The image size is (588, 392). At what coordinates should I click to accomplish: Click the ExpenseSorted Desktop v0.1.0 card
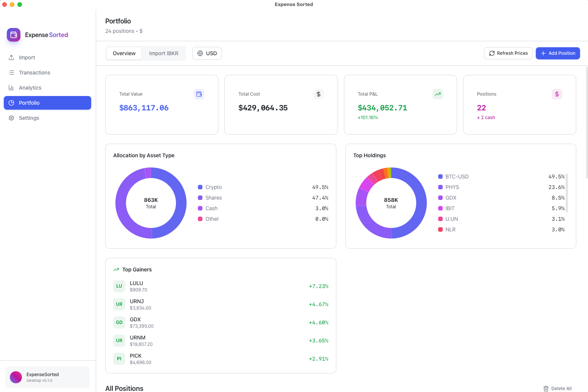pos(47,377)
